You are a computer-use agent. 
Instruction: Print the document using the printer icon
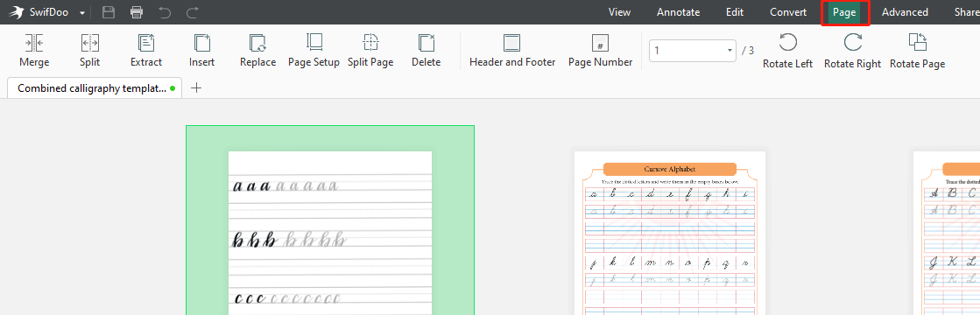click(137, 12)
